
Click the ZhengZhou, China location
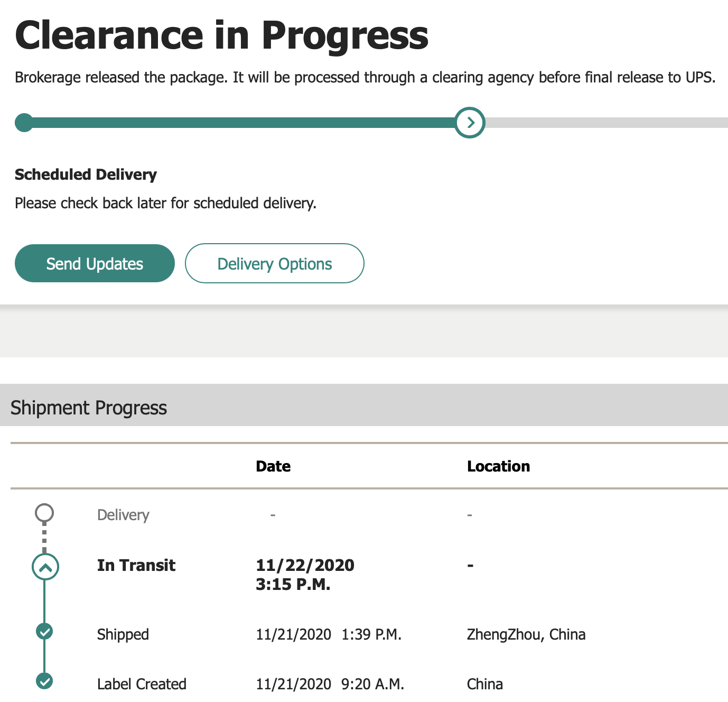526,634
